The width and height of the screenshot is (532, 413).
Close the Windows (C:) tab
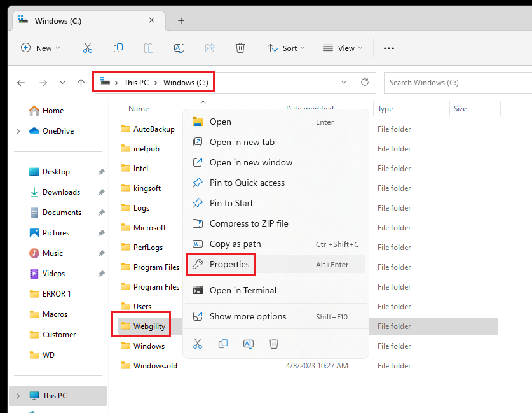pyautogui.click(x=152, y=20)
